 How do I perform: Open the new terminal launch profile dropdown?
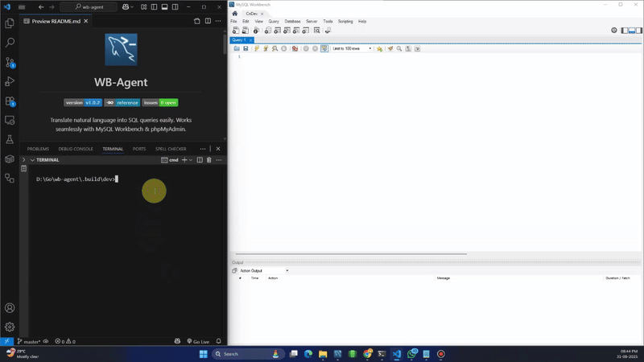(x=191, y=160)
